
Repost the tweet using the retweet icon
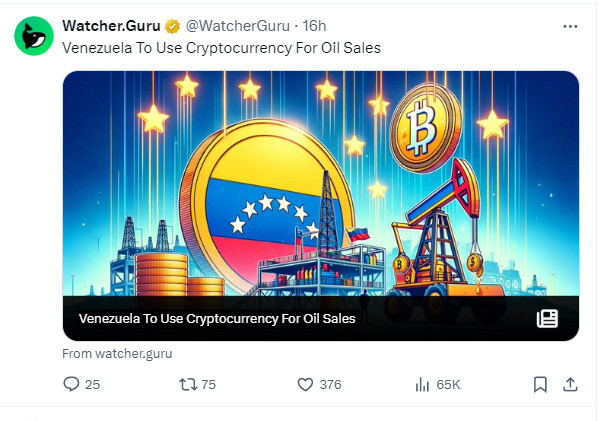184,384
